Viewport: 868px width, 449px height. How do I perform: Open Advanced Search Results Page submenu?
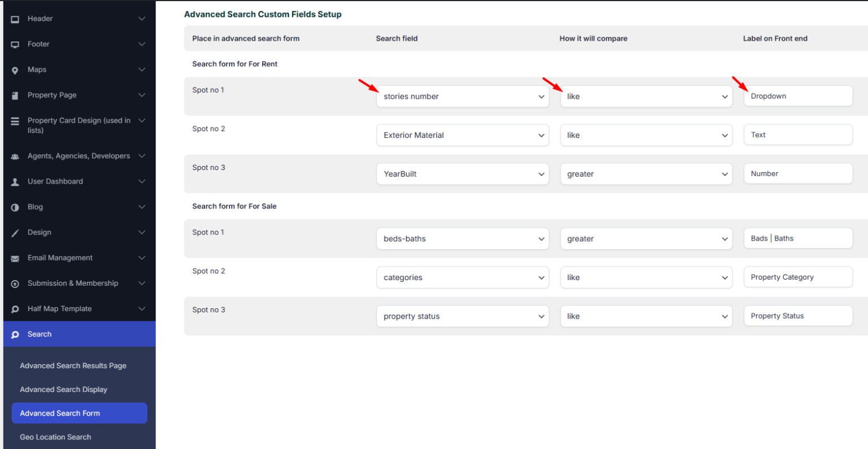pos(73,365)
